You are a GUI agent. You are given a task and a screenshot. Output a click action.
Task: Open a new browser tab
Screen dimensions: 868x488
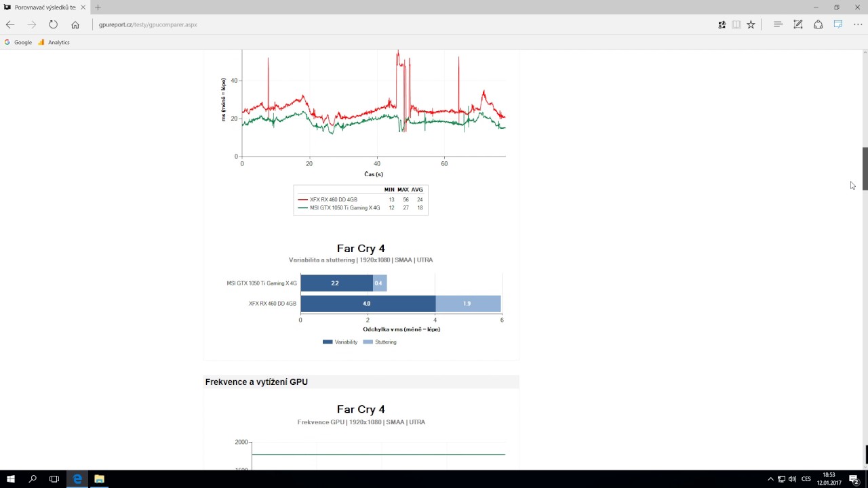coord(98,7)
